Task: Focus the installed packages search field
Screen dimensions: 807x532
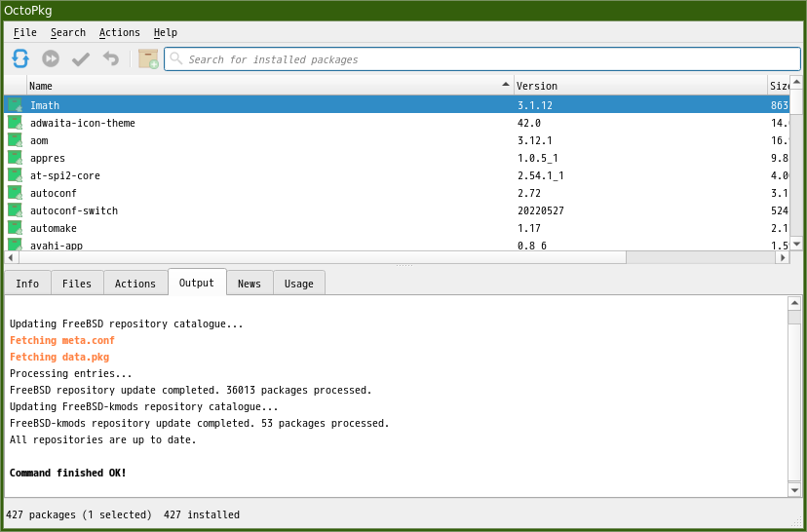Action: [482, 59]
